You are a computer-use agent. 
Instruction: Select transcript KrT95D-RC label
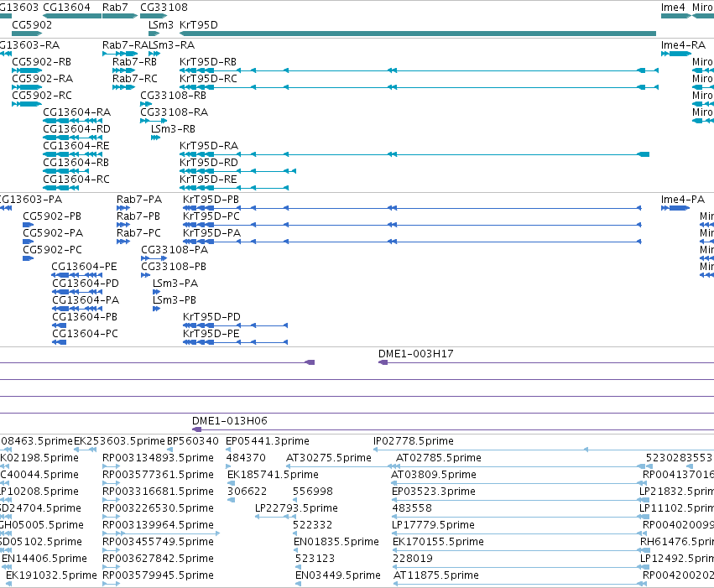point(209,79)
